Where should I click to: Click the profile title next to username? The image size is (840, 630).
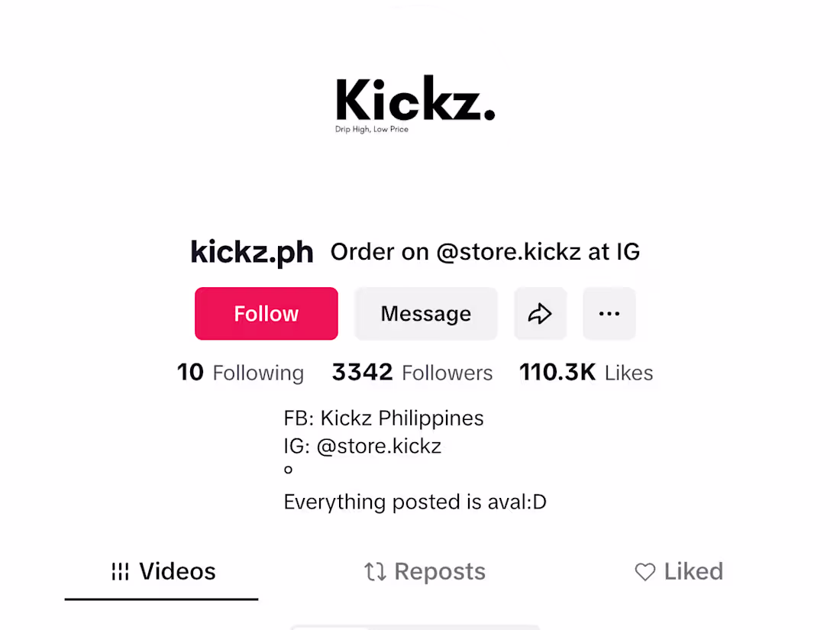485,252
